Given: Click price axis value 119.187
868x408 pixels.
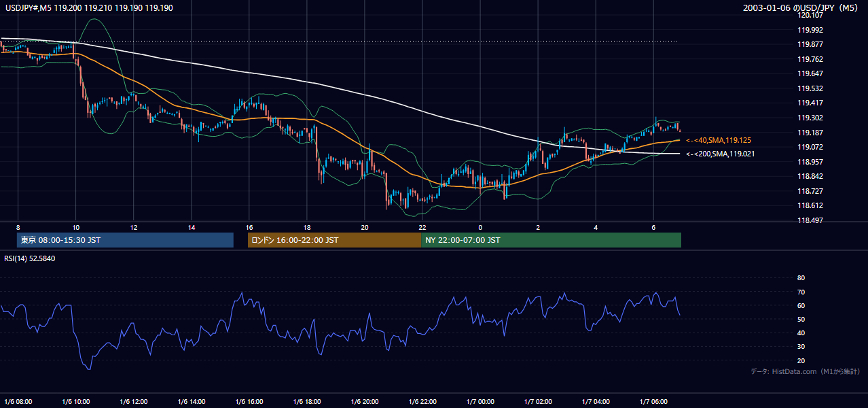Looking at the screenshot, I should click(810, 133).
